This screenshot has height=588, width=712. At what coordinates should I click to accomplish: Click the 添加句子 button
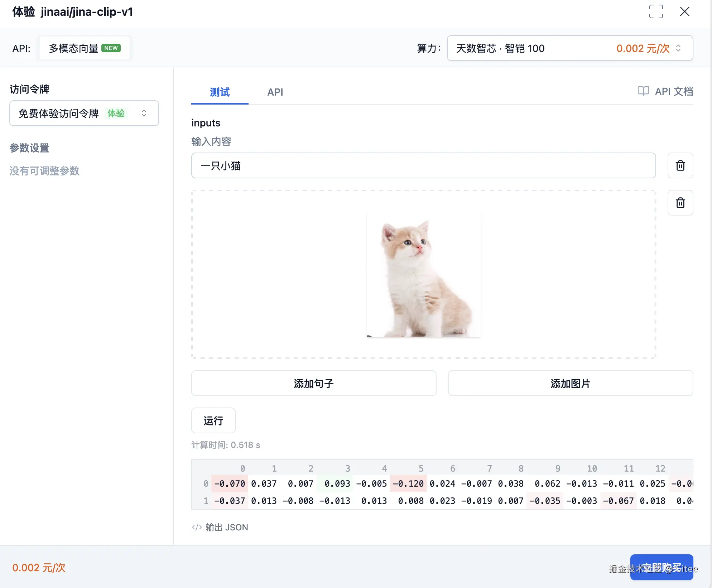pyautogui.click(x=313, y=383)
